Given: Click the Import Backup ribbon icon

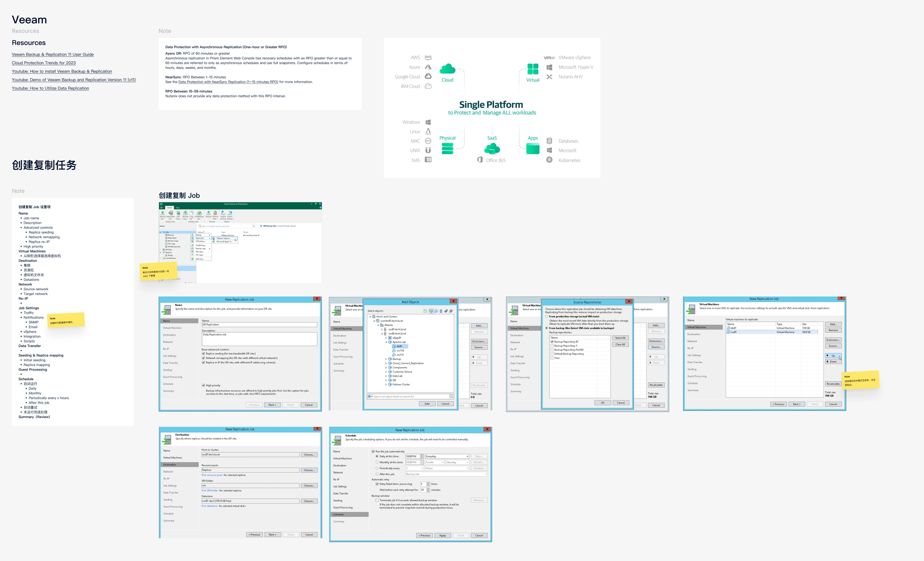Looking at the screenshot, I should click(x=223, y=213).
